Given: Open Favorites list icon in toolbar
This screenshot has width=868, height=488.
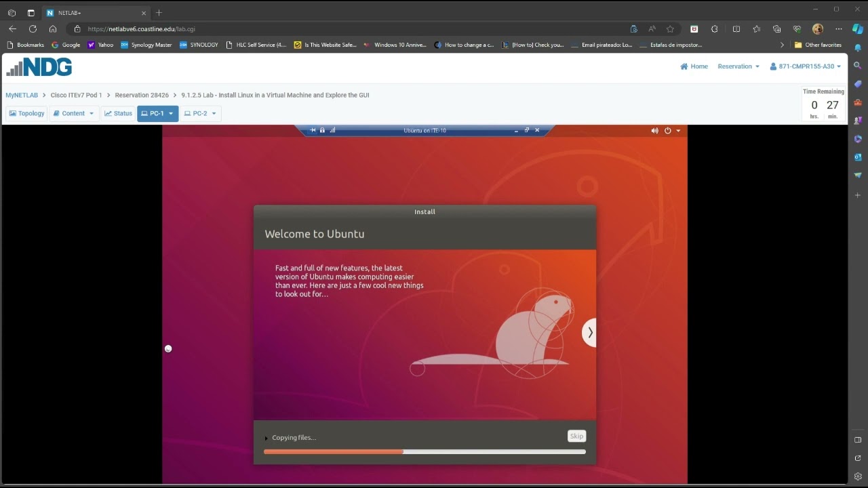Looking at the screenshot, I should [757, 29].
